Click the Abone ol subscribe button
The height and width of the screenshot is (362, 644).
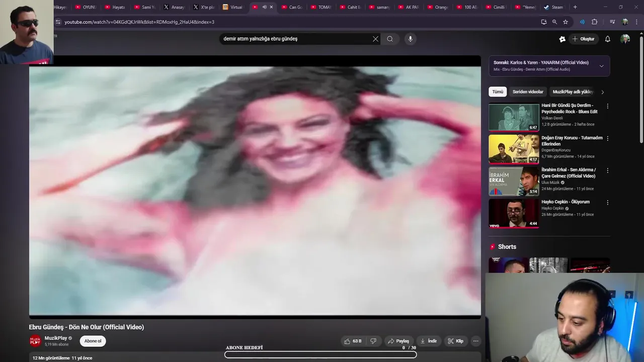(93, 341)
